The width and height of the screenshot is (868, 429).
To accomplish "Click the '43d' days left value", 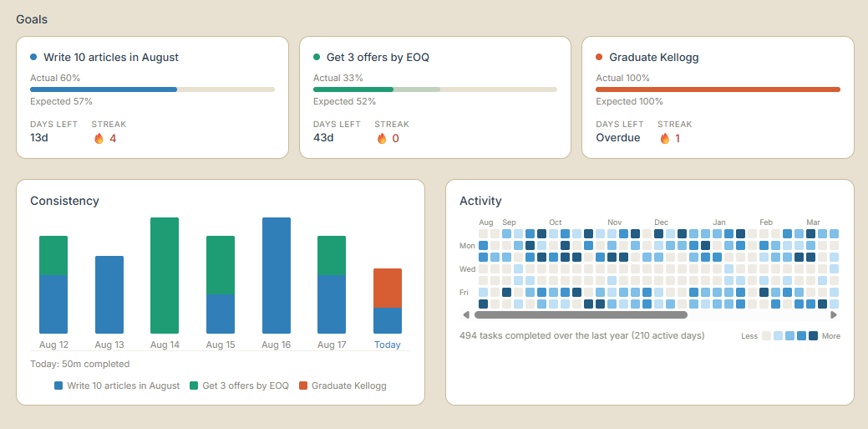I will pyautogui.click(x=323, y=137).
